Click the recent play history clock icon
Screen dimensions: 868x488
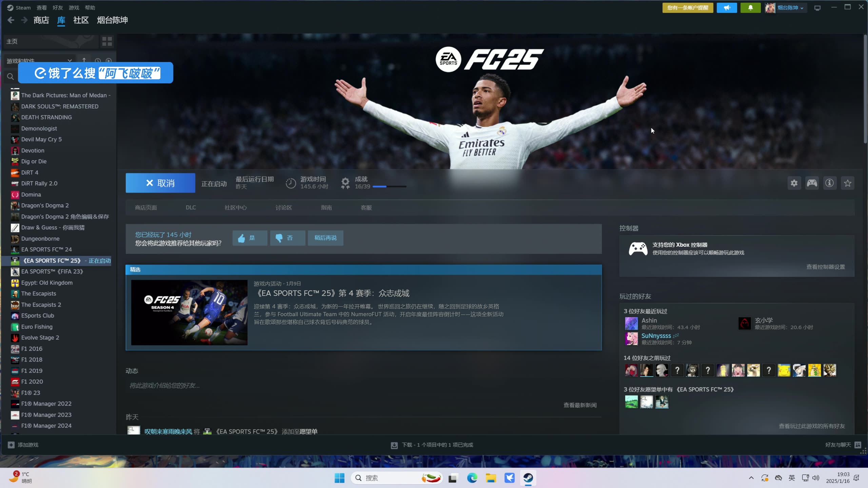click(97, 61)
